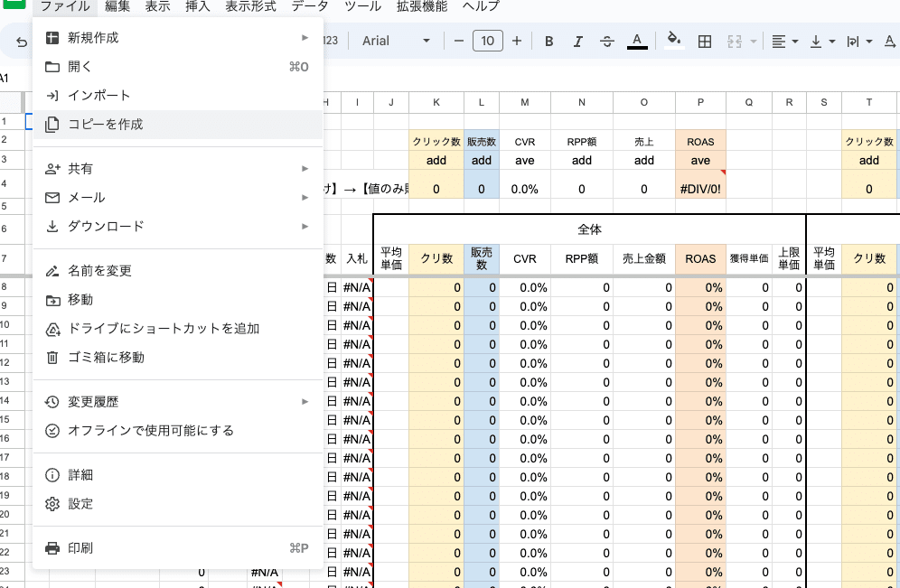Select ドライブにショートカットを追加 entry
The image size is (900, 588).
178,328
